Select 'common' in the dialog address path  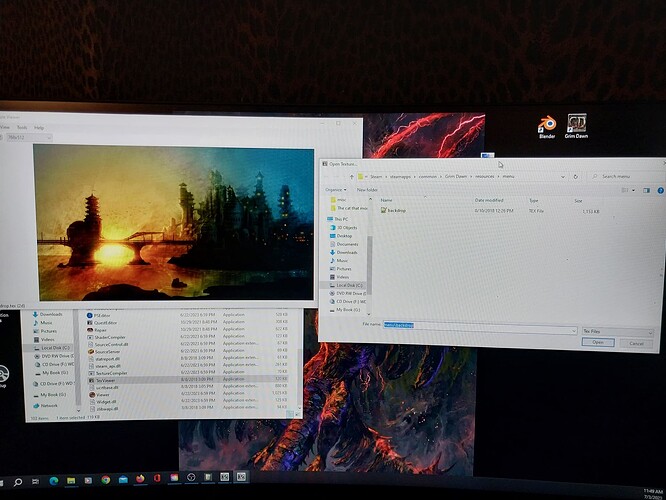click(427, 176)
